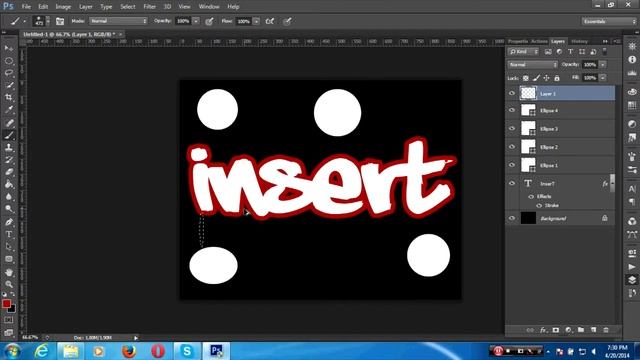Open the brush Opacity slider arrow
Image resolution: width=640 pixels, height=360 pixels.
click(x=196, y=21)
